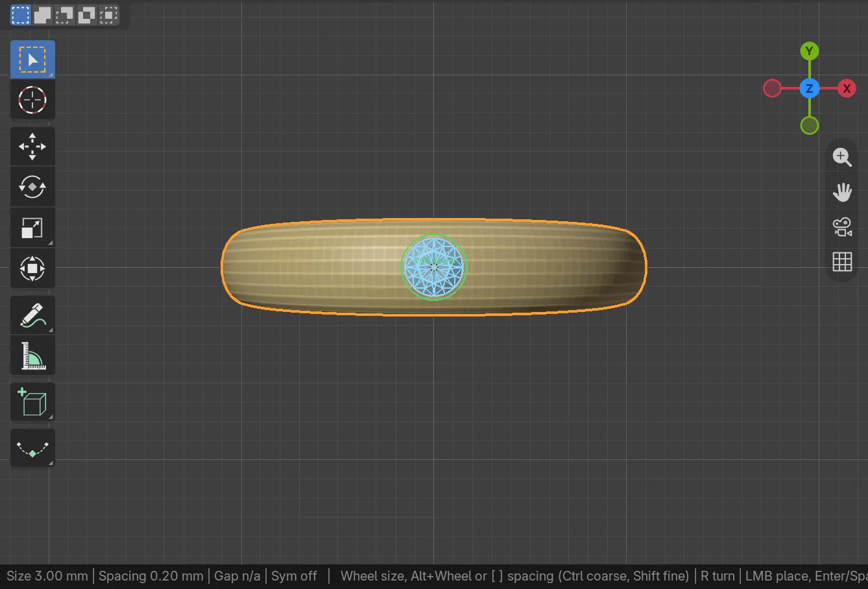The height and width of the screenshot is (589, 868).
Task: Click 'Gap n/a' status text
Action: point(237,576)
